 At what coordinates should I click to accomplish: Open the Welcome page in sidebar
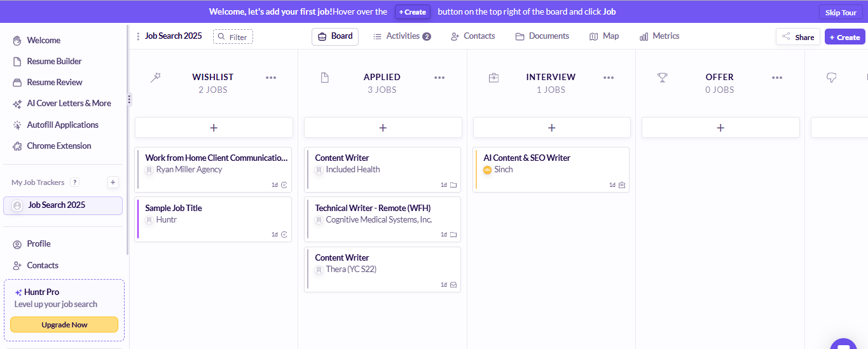[x=44, y=40]
